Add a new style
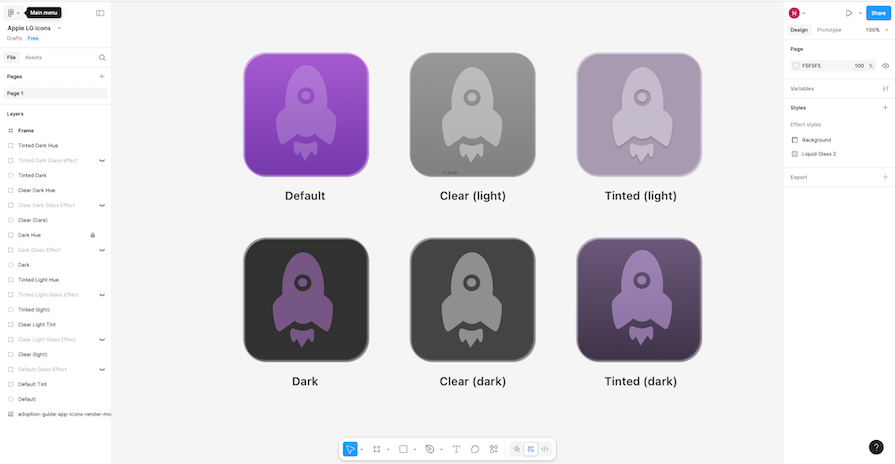Screen dimensions: 895x464 coord(885,107)
